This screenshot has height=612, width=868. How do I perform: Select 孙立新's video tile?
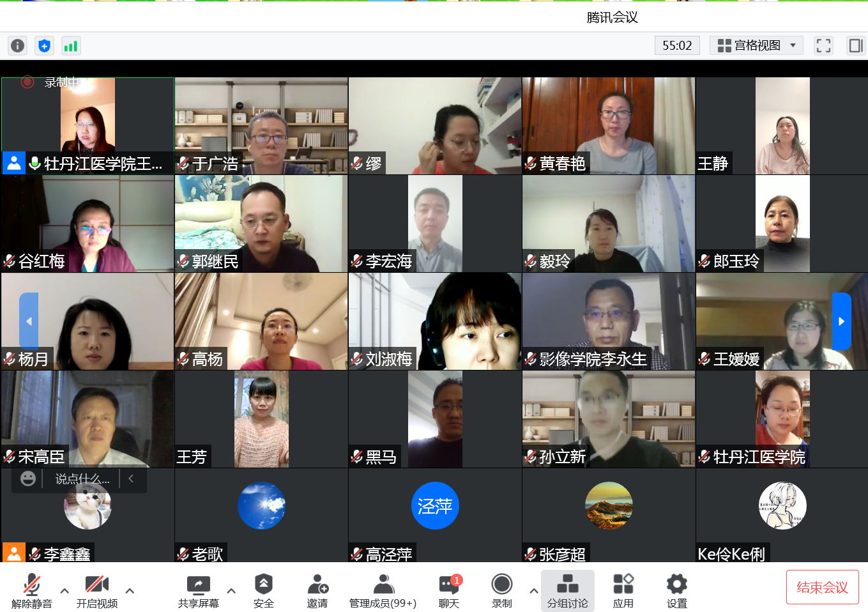click(609, 419)
